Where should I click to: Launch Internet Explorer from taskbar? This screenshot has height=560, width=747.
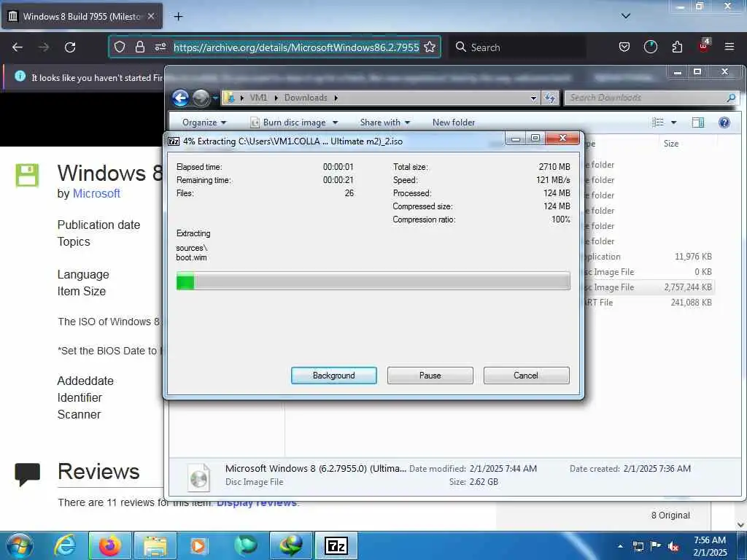point(65,545)
